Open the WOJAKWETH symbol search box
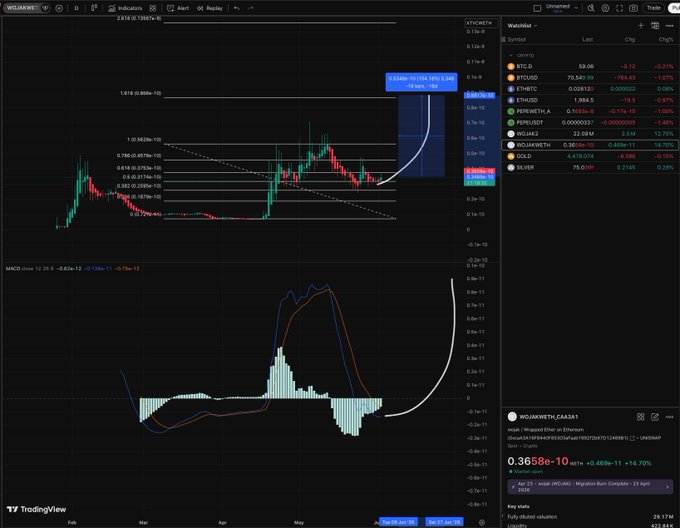 click(26, 8)
